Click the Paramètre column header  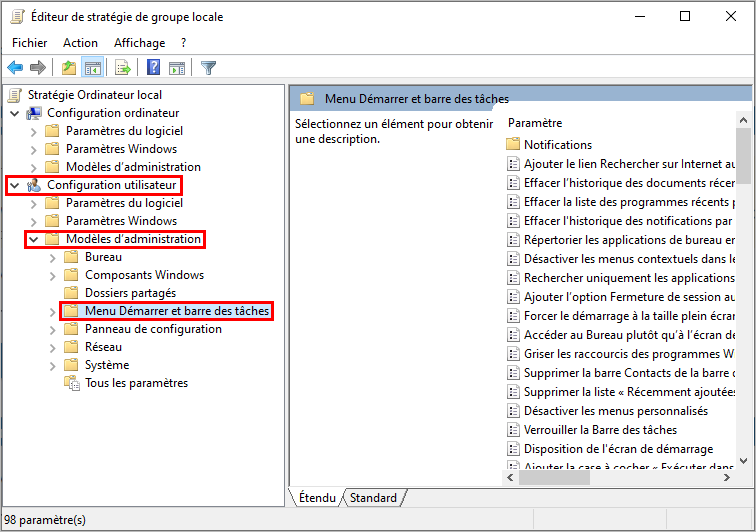(x=535, y=123)
